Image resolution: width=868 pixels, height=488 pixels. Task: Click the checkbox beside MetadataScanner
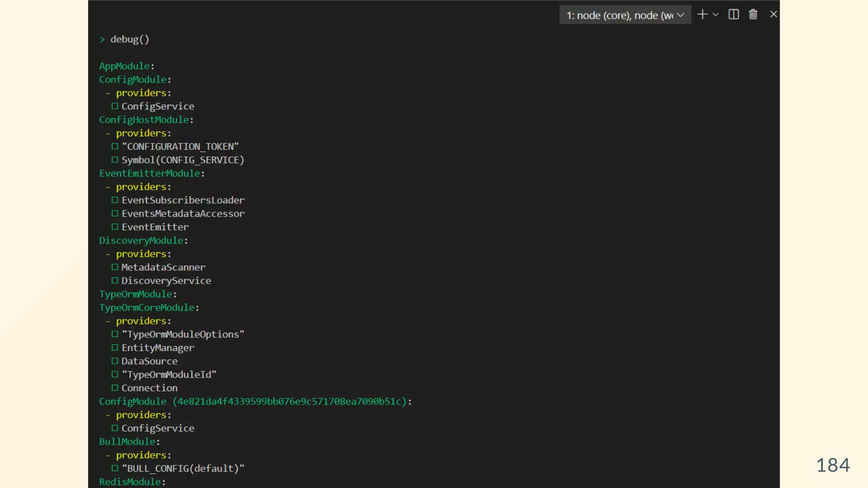(x=115, y=267)
